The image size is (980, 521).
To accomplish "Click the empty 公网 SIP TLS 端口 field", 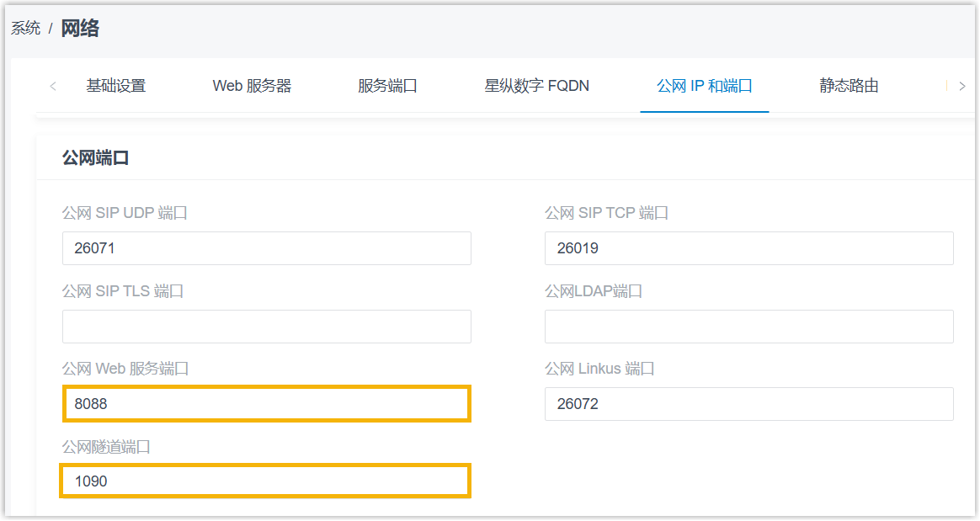I will point(266,327).
